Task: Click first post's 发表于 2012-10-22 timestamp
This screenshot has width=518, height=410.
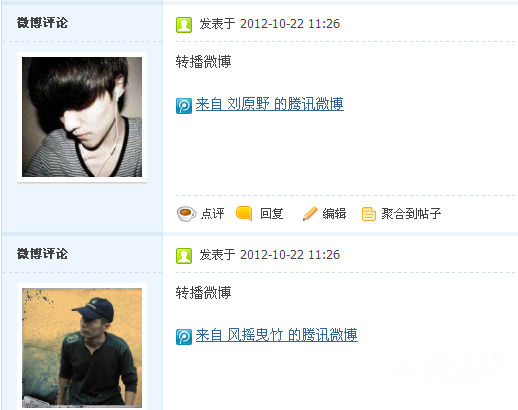Action: point(270,24)
